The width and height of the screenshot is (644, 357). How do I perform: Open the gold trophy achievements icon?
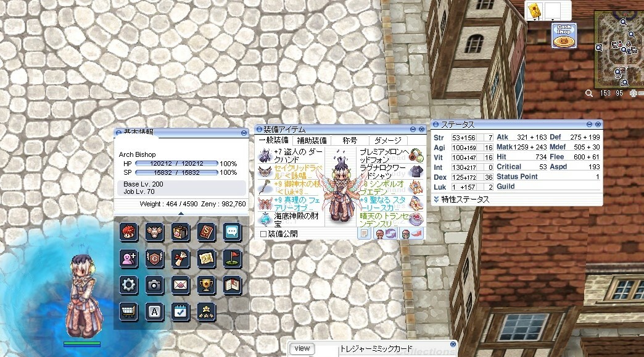pyautogui.click(x=206, y=285)
